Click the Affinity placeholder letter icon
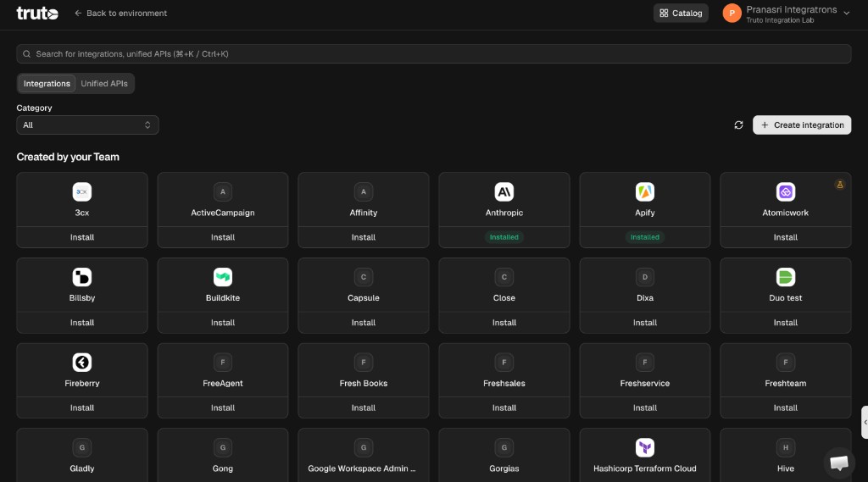The height and width of the screenshot is (482, 868). (x=363, y=192)
